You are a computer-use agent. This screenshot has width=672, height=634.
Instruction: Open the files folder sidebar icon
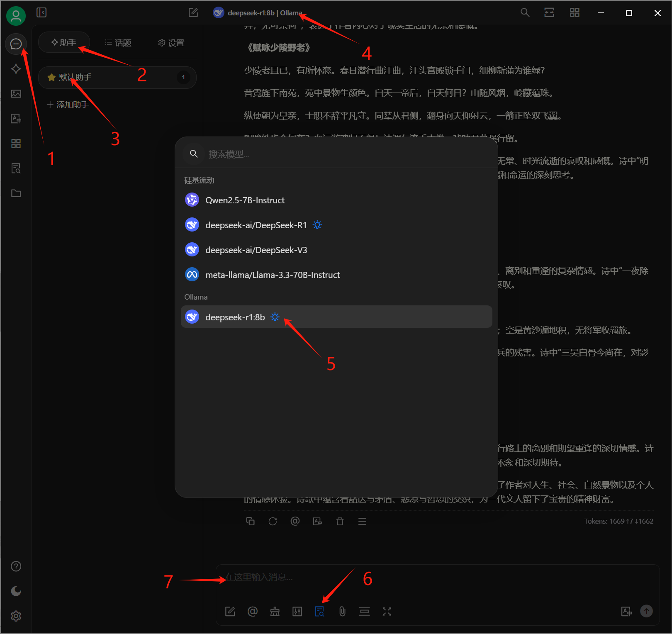(x=16, y=193)
